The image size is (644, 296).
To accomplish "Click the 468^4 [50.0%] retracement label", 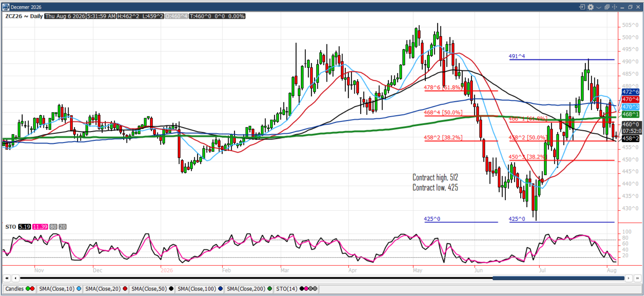I will click(443, 112).
